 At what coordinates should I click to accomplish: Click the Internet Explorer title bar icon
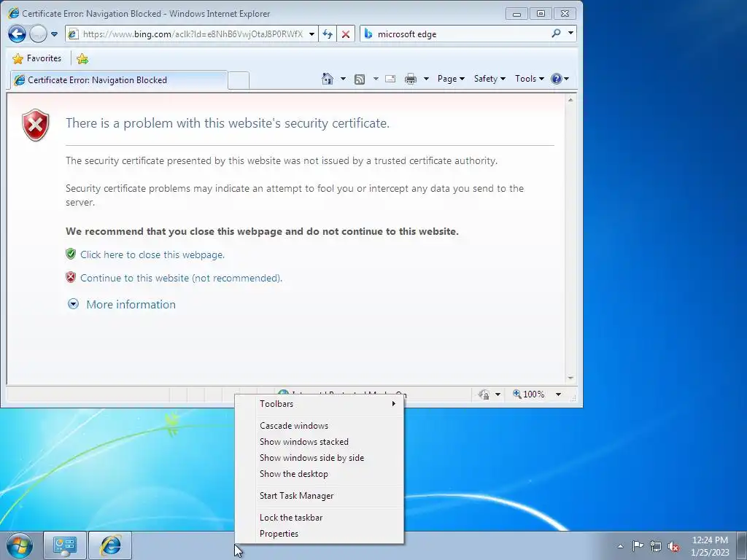14,13
